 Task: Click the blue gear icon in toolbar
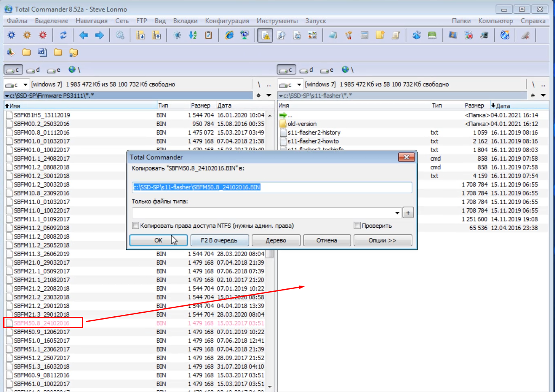[11, 36]
